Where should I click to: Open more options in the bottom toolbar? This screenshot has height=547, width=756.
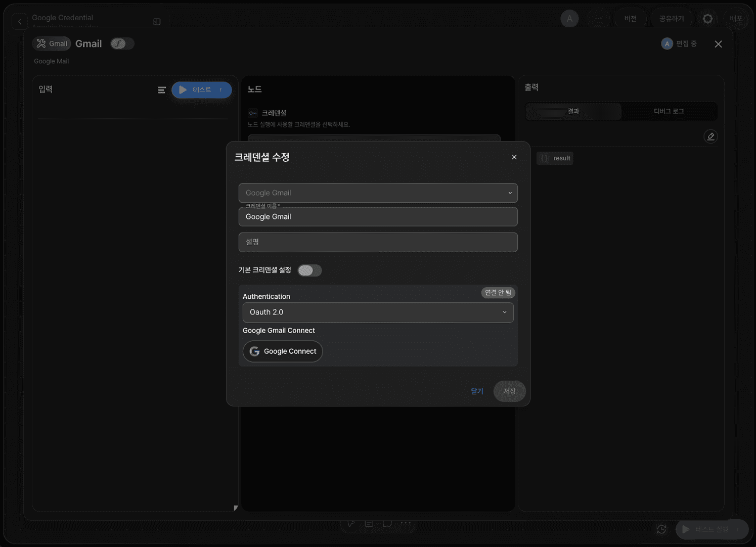coord(406,523)
